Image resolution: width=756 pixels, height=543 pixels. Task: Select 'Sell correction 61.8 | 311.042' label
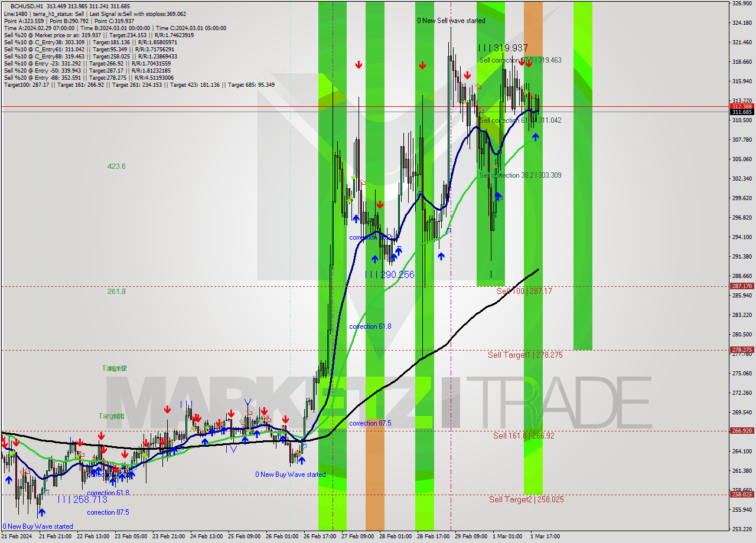coord(520,120)
